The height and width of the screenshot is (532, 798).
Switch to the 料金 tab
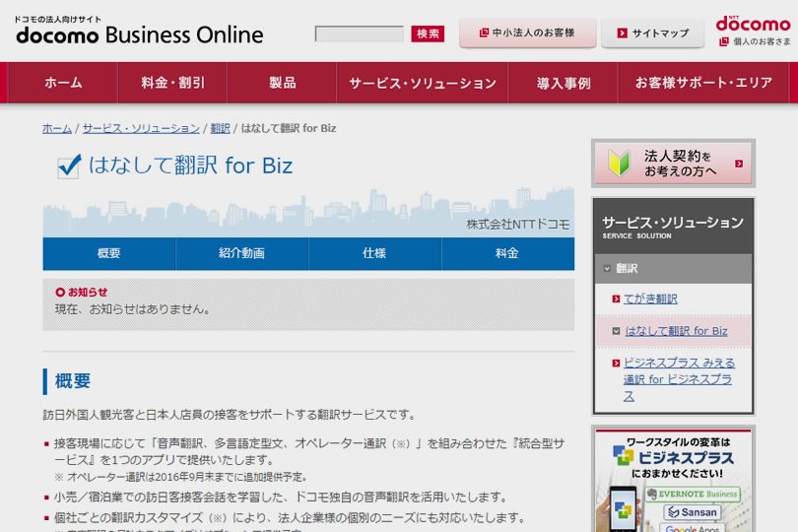[x=507, y=253]
